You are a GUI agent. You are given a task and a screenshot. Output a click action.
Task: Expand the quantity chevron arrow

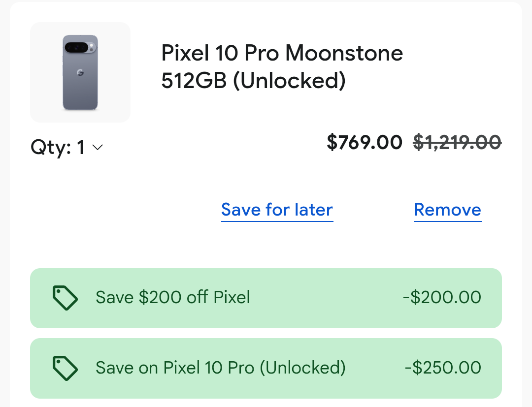[x=97, y=147]
